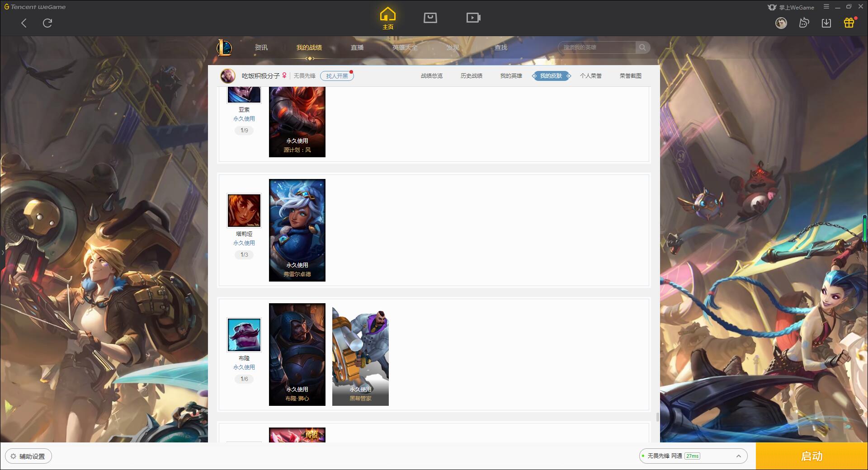Open the 黑帮管家 skin card
The height and width of the screenshot is (470, 868).
click(x=360, y=354)
